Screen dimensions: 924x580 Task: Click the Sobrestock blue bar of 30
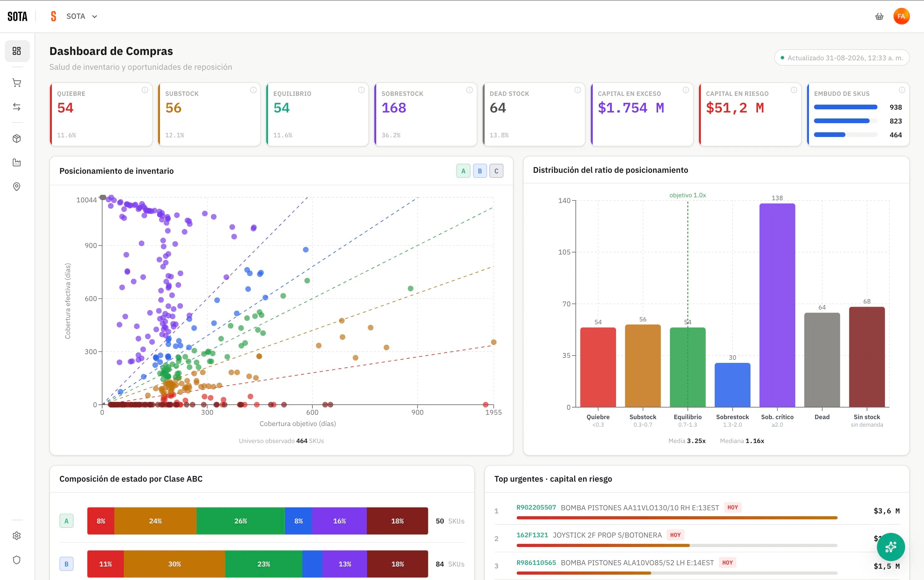(x=732, y=385)
